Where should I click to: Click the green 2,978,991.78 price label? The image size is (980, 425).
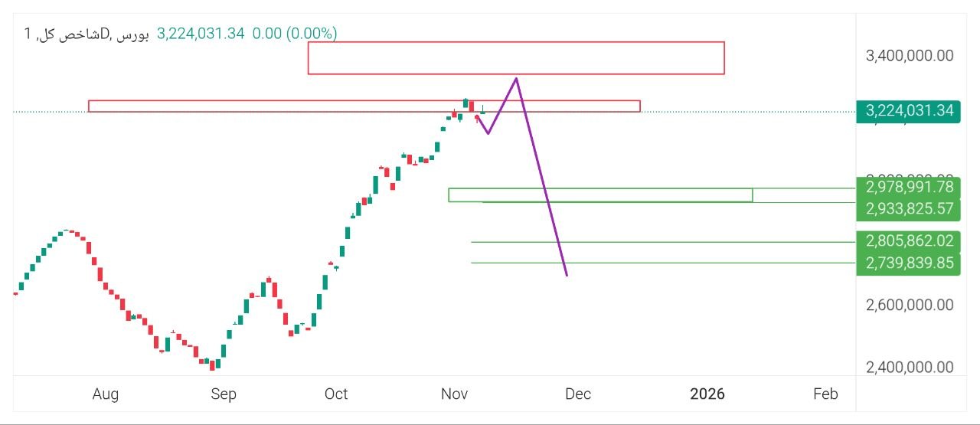point(909,187)
